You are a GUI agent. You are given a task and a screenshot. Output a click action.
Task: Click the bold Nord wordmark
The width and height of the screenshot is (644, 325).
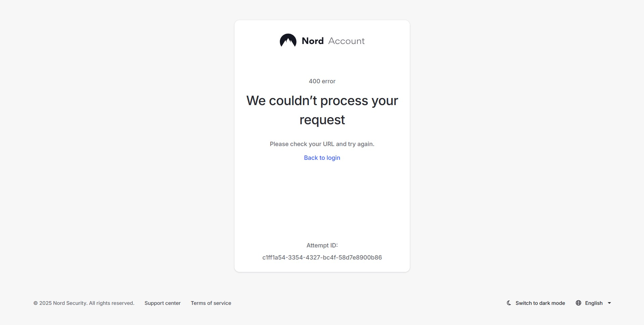tap(312, 41)
